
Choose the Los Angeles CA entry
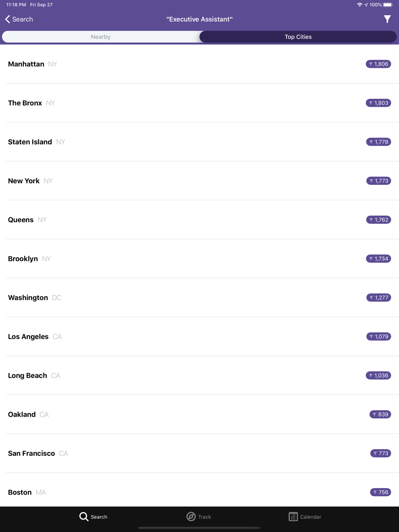pyautogui.click(x=199, y=337)
